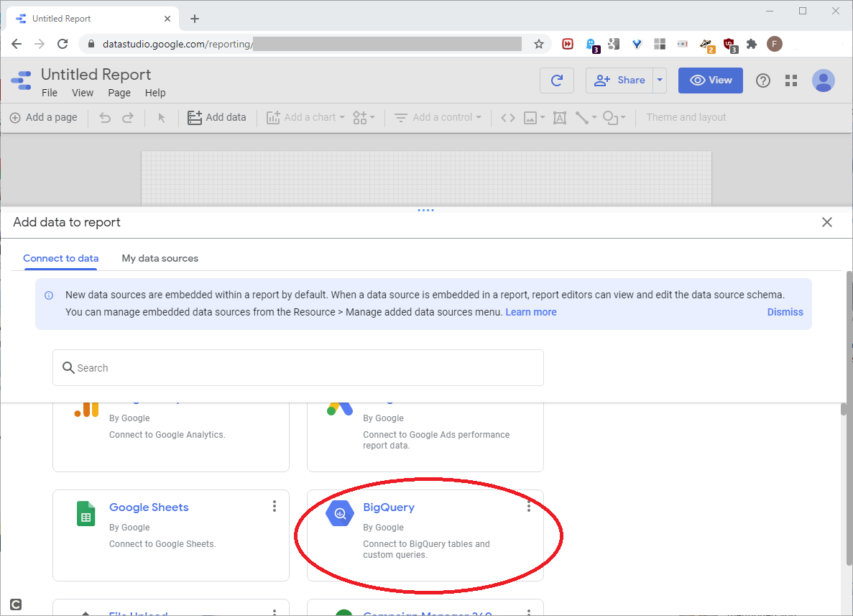Open the browser extensions puzzle icon
The image size is (853, 616).
tap(752, 44)
